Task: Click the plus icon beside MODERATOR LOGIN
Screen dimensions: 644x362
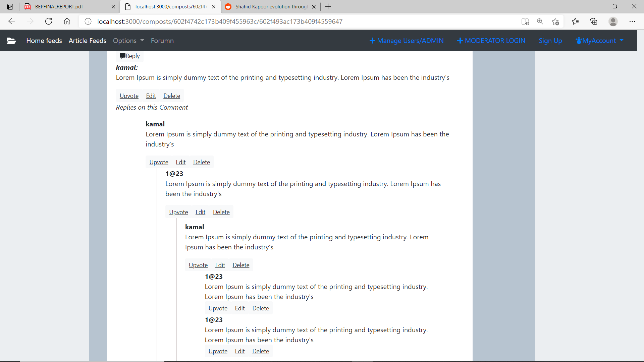Action: coord(460,41)
